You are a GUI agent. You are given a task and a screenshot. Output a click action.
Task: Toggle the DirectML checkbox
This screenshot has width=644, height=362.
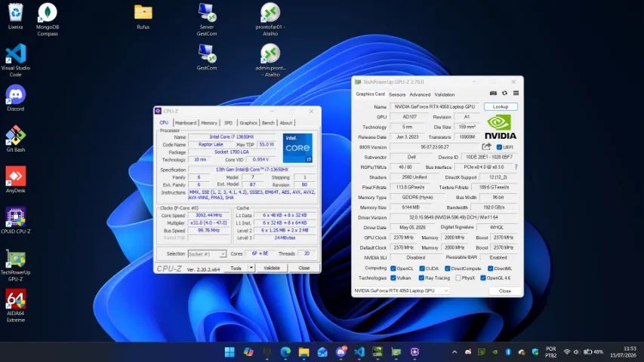coord(491,268)
